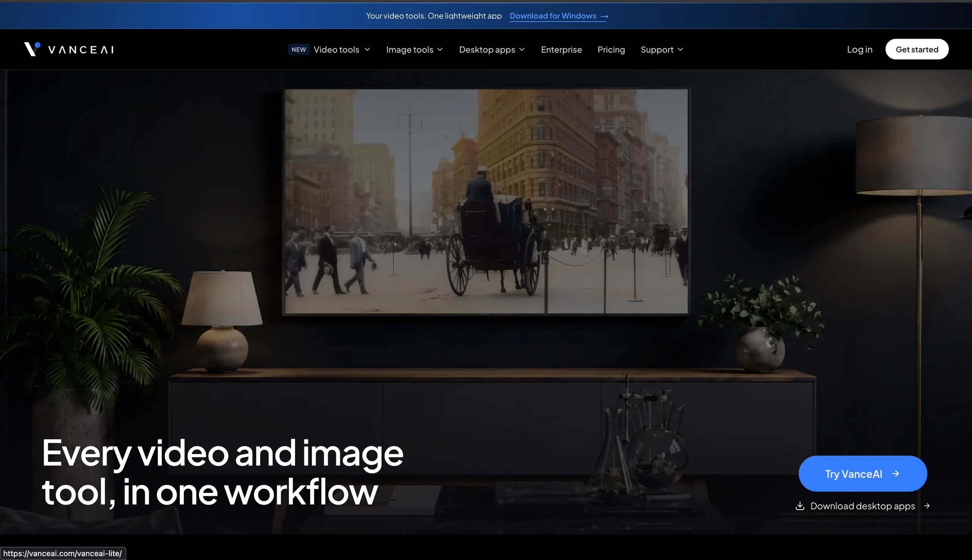Click the NEW badge beside Video tools
Viewport: 972px width, 560px height.
point(298,49)
